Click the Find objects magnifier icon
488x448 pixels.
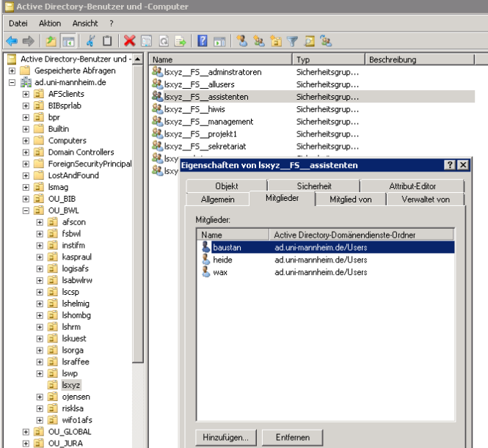point(310,41)
